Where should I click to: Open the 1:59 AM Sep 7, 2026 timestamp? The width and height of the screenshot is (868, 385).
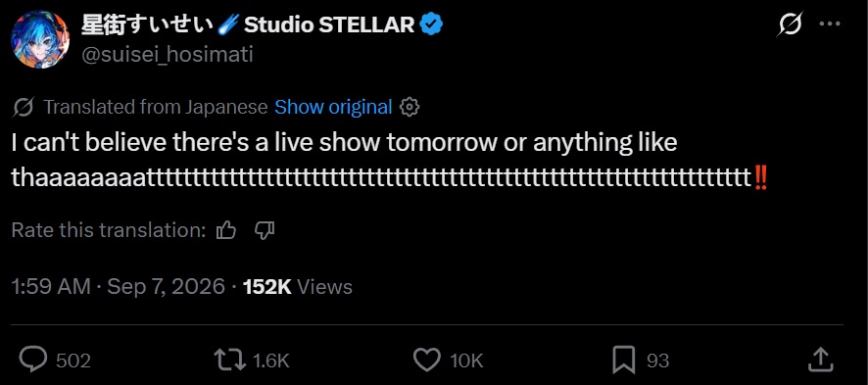tap(119, 286)
